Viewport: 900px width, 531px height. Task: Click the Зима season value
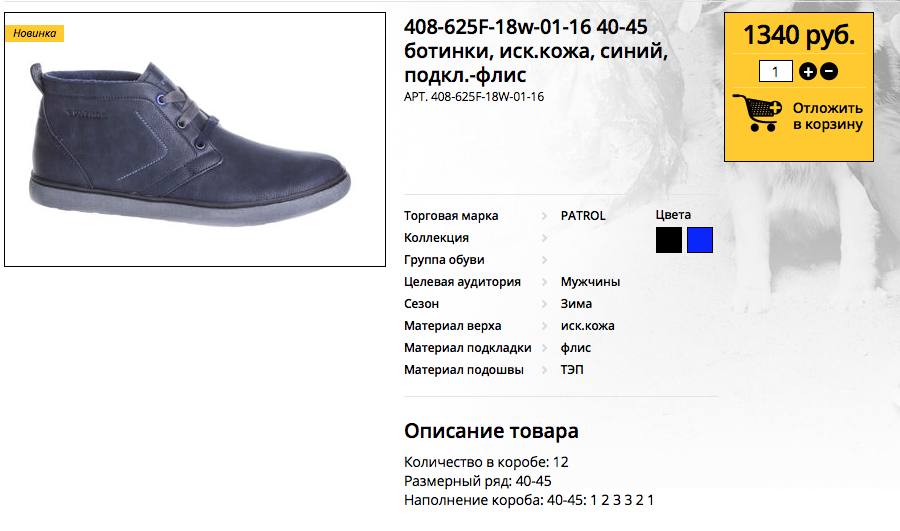tap(576, 304)
